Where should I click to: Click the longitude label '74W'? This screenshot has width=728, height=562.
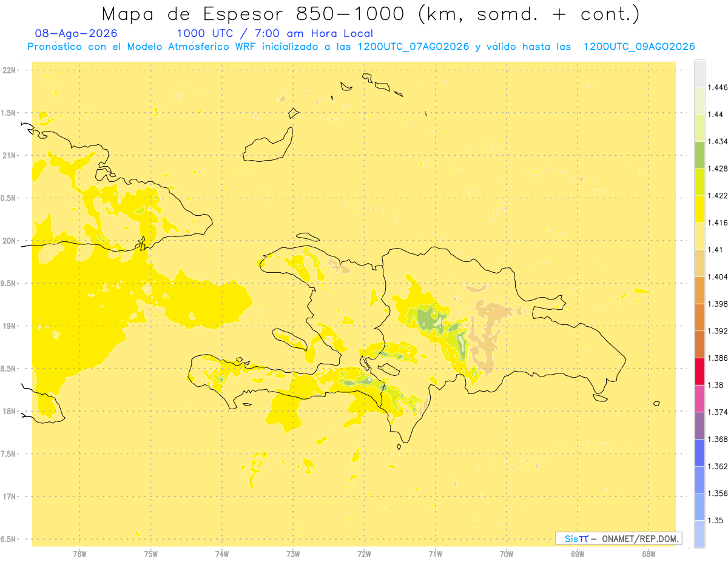click(x=222, y=554)
